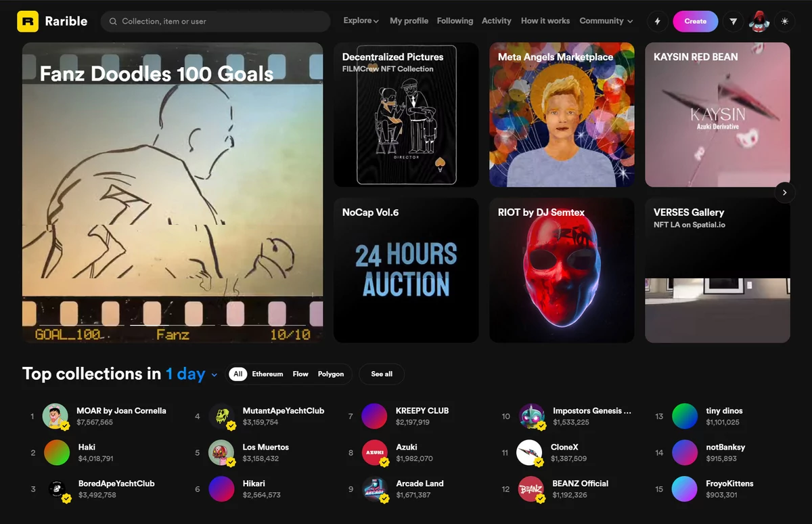Open MutantApeYachtClub collection avatar
This screenshot has width=812, height=524.
pos(222,416)
